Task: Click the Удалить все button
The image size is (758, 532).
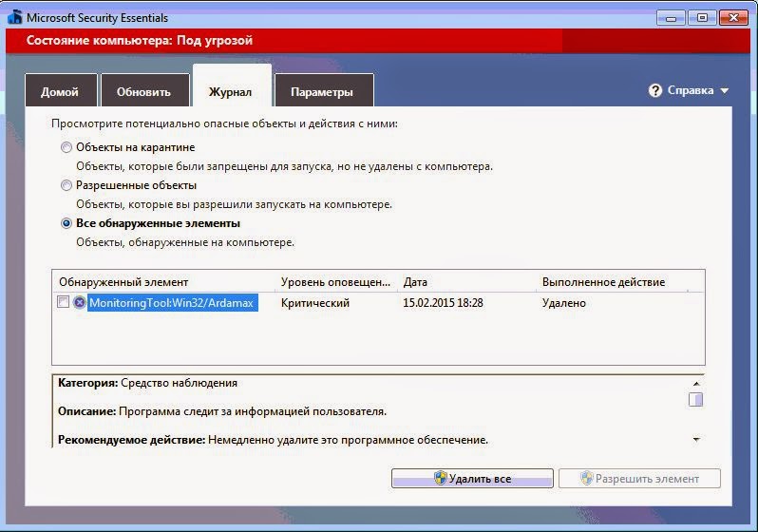Action: tap(472, 478)
